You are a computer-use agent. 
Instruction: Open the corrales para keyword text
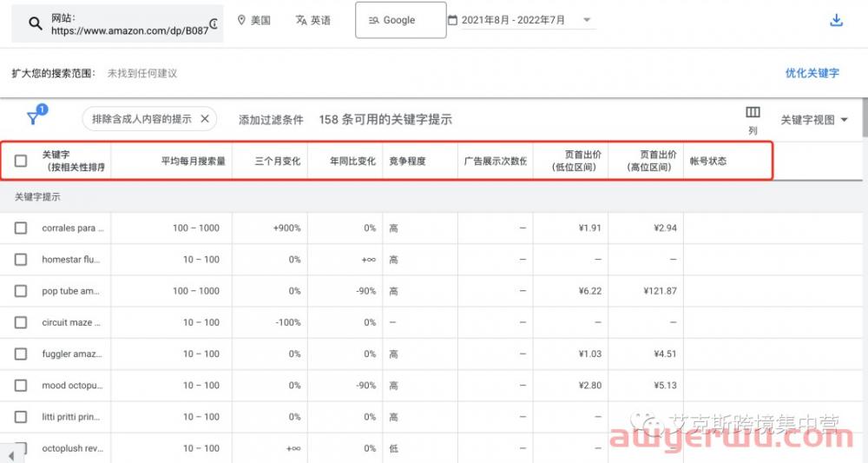tap(73, 228)
